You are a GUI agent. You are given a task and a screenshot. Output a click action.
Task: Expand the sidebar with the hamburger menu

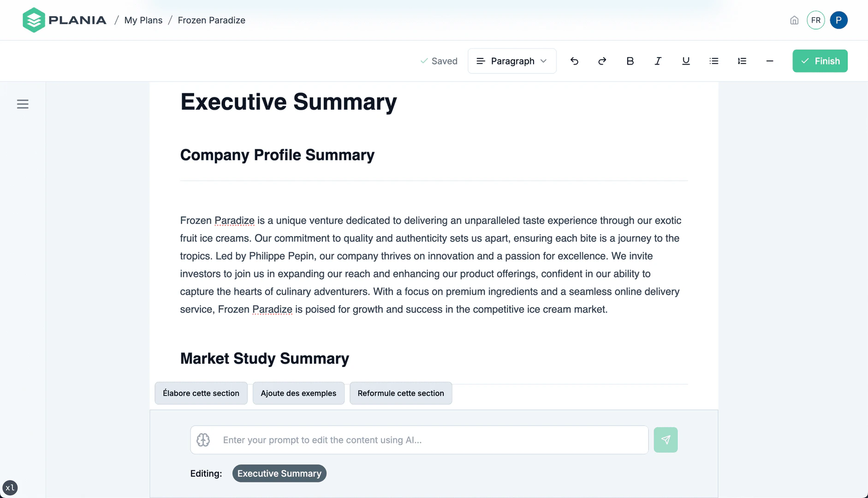(23, 104)
